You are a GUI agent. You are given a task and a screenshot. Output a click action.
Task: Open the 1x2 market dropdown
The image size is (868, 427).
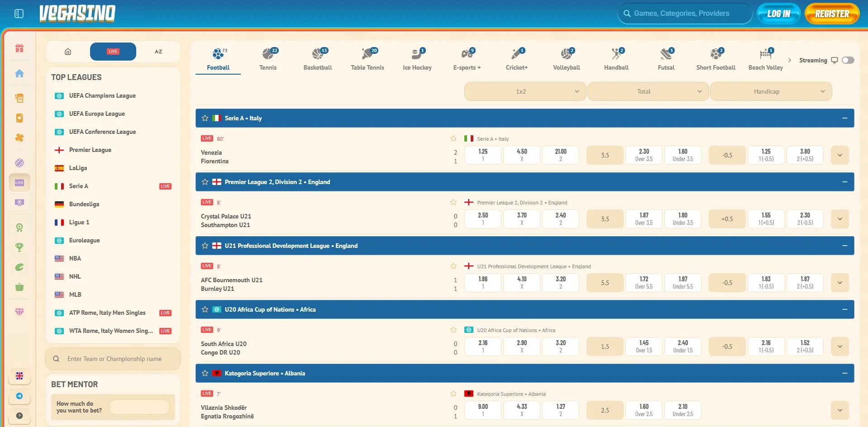coord(525,91)
